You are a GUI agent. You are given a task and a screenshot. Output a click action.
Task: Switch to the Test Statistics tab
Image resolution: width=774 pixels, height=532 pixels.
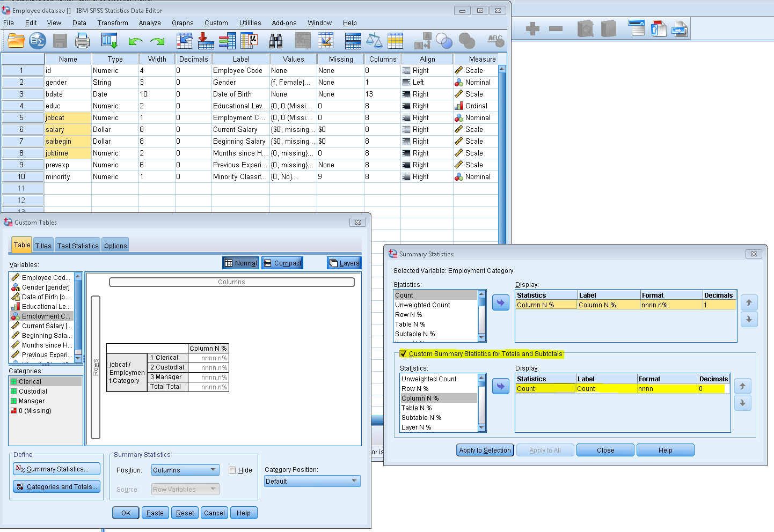(78, 246)
